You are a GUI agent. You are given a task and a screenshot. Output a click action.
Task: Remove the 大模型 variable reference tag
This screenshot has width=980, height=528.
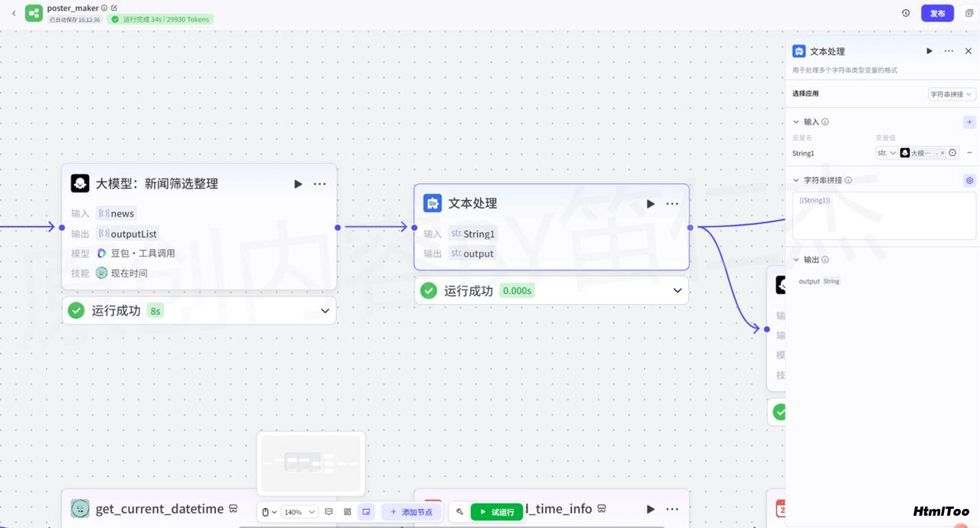tap(942, 152)
